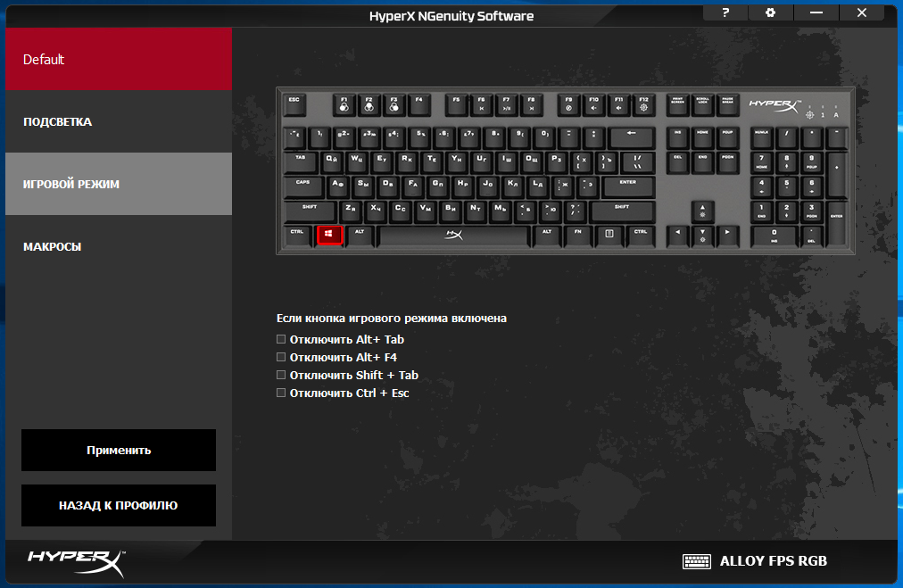Click the F3 key on keyboard image
Image resolution: width=903 pixels, height=588 pixels.
[394, 104]
